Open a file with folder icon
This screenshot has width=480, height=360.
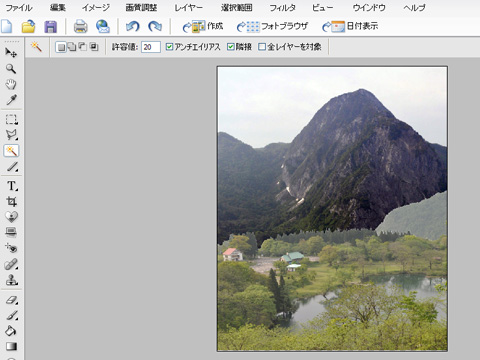(29, 26)
